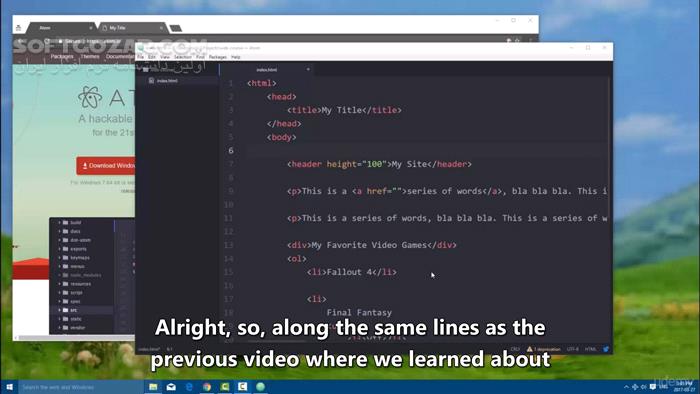Open a new tab in Chrome
The width and height of the screenshot is (700, 394).
(x=176, y=28)
